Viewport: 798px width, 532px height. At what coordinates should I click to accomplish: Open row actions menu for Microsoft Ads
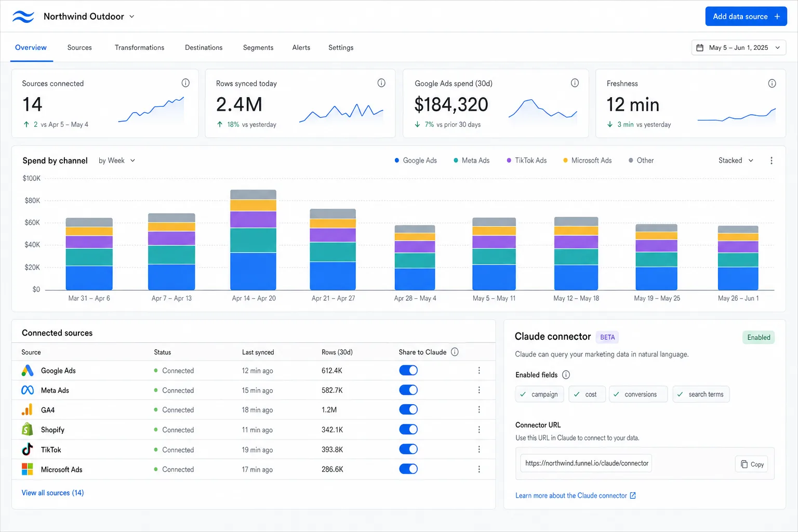(x=479, y=469)
